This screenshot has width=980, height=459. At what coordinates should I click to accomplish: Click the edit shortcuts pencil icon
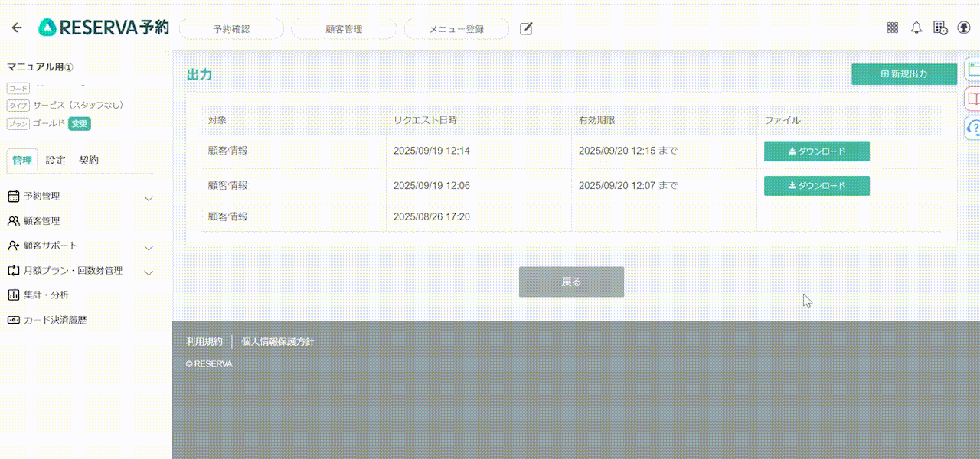click(x=526, y=28)
